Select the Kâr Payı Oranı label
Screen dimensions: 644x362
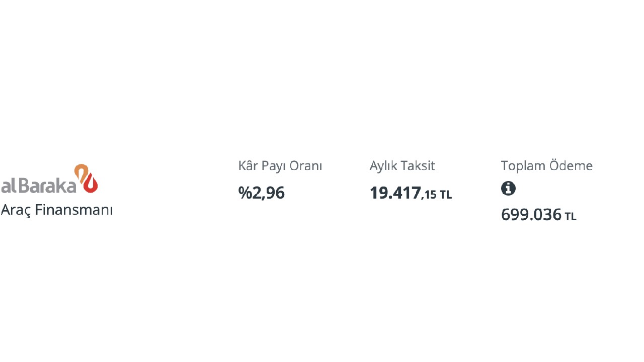pyautogui.click(x=280, y=165)
